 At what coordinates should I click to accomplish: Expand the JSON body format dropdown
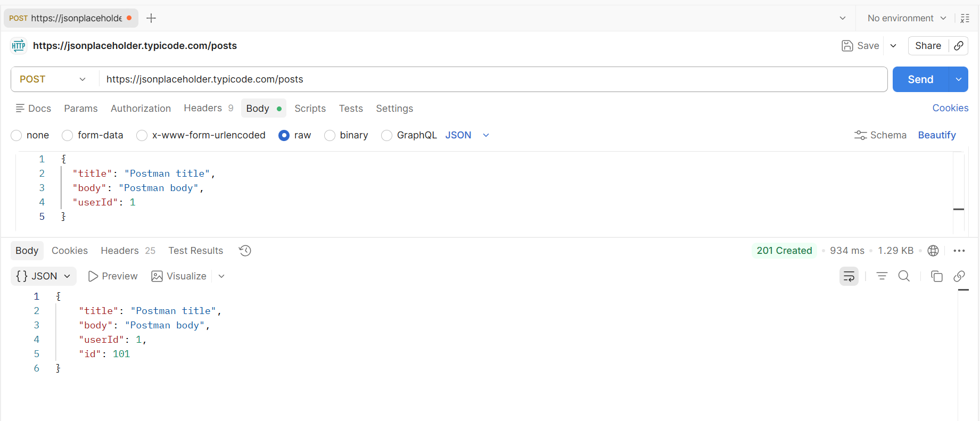tap(467, 135)
